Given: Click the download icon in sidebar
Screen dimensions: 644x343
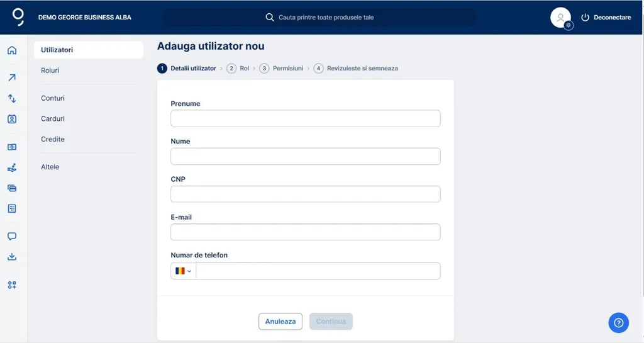Looking at the screenshot, I should [12, 257].
